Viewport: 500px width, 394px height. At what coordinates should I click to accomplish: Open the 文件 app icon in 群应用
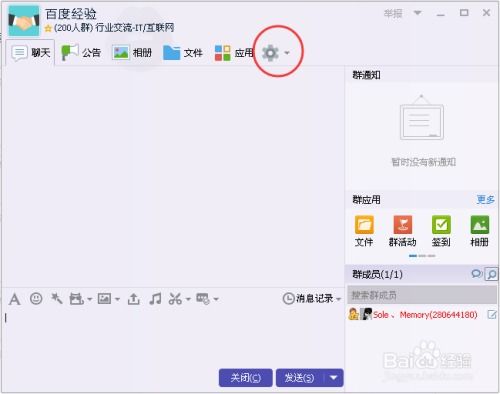[364, 231]
